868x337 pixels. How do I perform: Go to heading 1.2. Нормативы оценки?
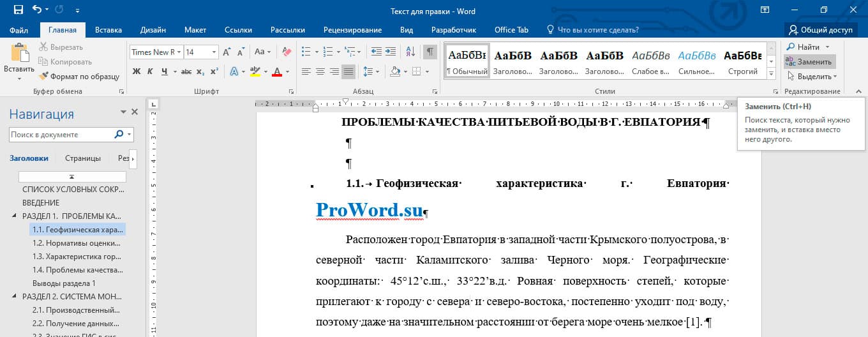[77, 243]
